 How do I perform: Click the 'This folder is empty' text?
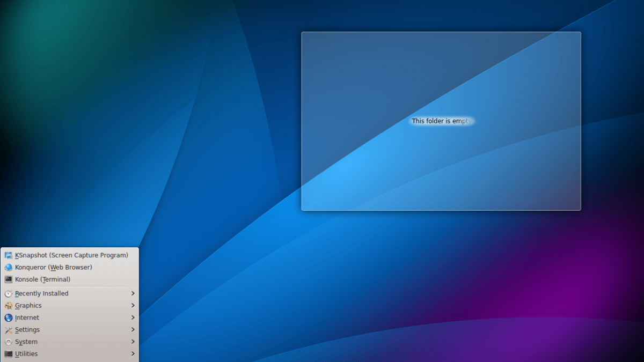[x=442, y=121]
